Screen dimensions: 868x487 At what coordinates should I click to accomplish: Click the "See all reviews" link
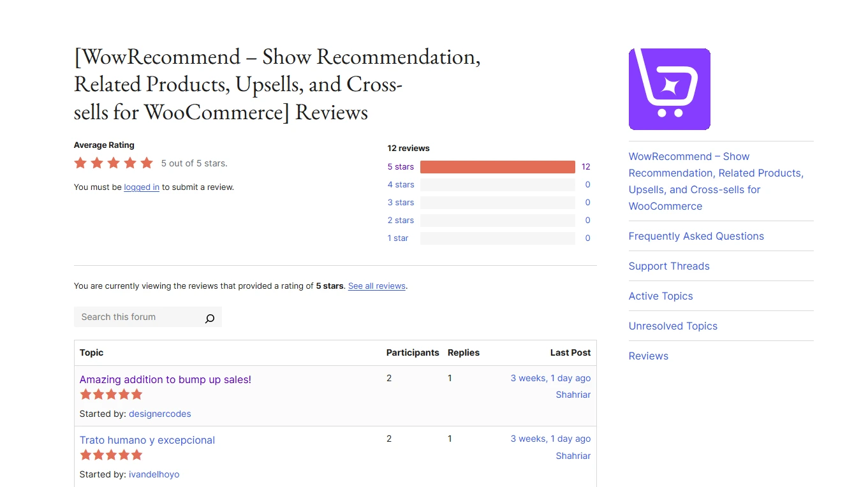coord(377,286)
